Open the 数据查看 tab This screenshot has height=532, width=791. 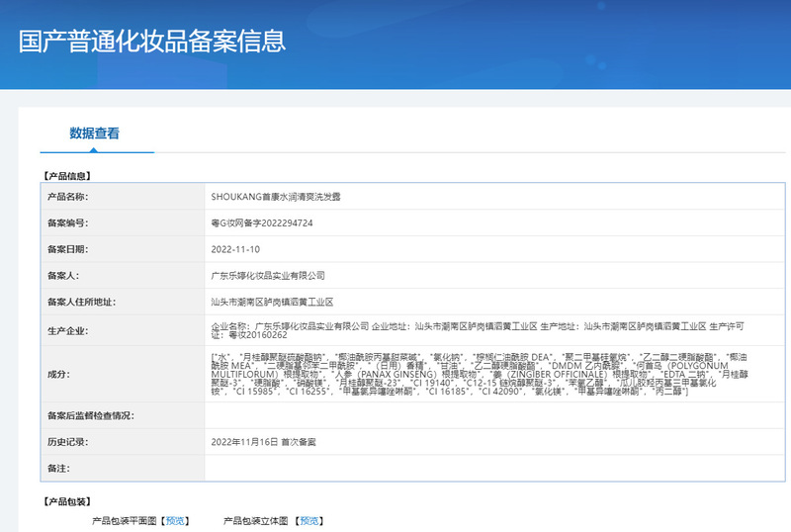(95, 133)
